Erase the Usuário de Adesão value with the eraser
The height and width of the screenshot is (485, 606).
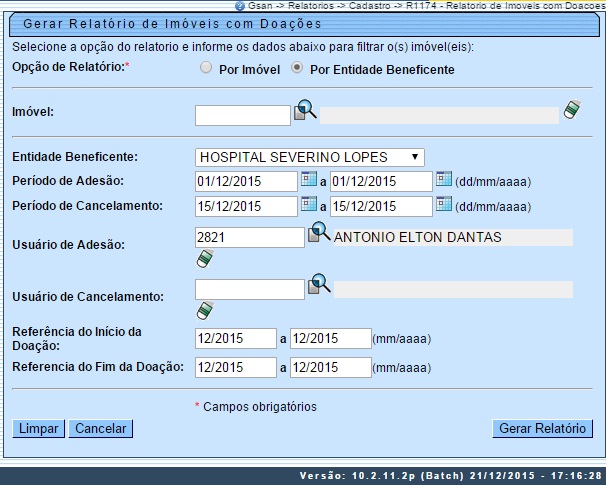tap(205, 259)
